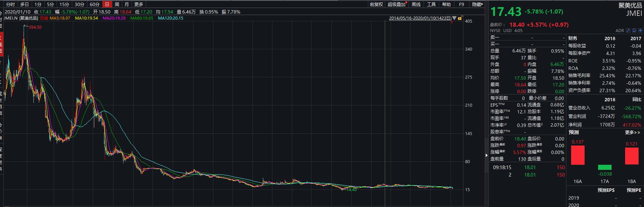Screen dimensions: 644x207
Task: Click the 14.40 low price marker
Action: tap(352, 189)
